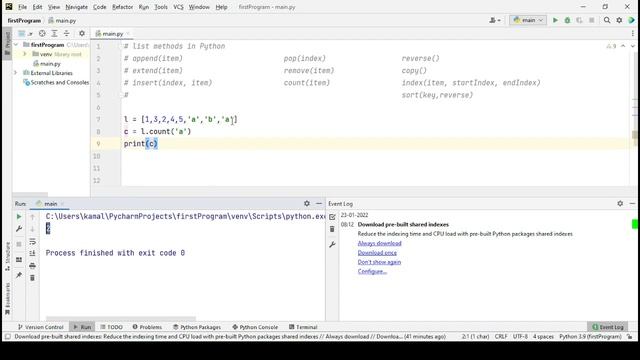Click the warnings count inspection indicator

click(611, 46)
